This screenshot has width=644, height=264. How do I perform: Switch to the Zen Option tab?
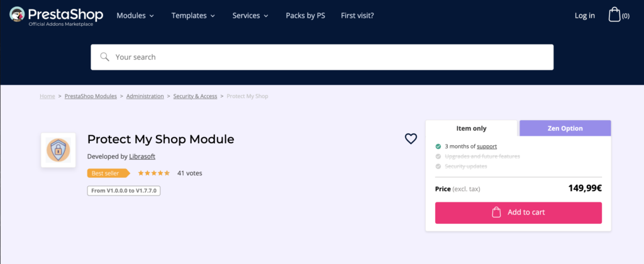point(565,128)
